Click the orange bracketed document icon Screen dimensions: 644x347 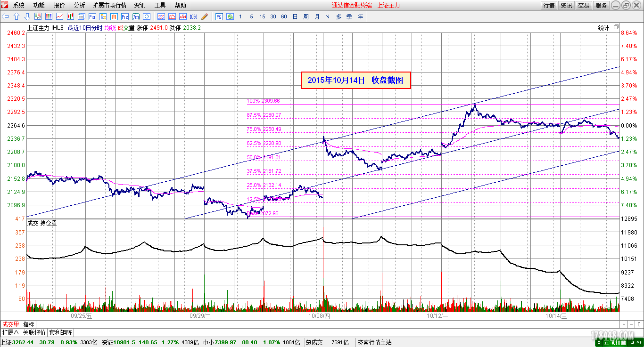click(x=114, y=16)
